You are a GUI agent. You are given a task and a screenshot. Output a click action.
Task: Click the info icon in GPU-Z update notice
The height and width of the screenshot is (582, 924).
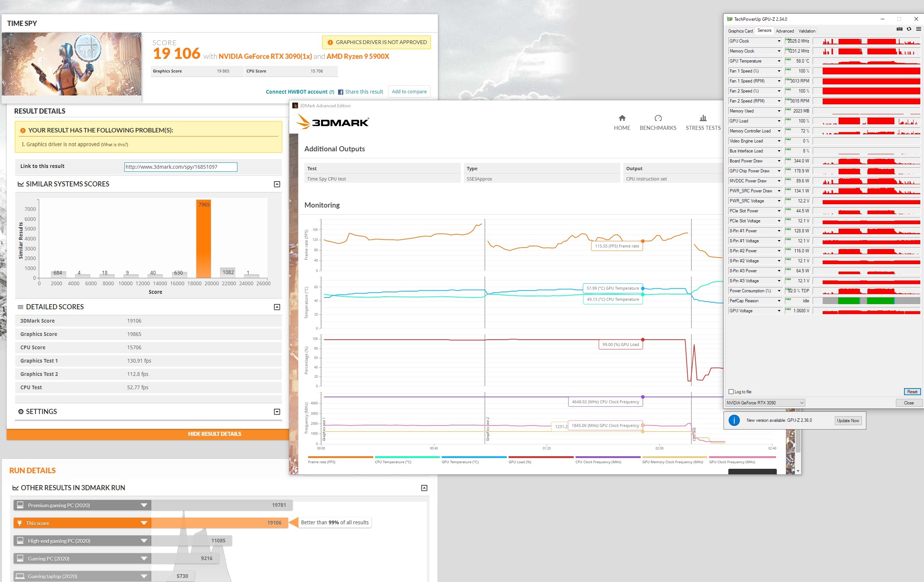click(734, 420)
